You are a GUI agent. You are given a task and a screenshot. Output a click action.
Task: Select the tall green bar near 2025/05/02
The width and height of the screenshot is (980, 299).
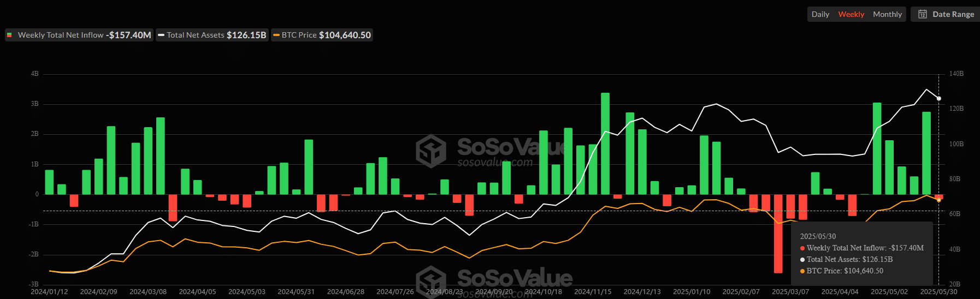(877, 148)
